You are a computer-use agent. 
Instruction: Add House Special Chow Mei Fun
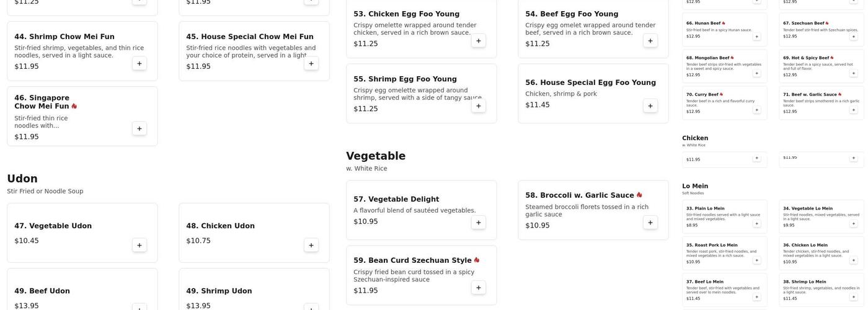(311, 63)
